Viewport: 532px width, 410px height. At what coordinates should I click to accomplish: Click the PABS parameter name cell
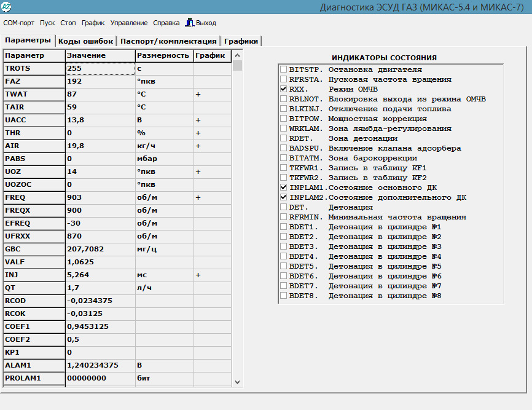tap(34, 159)
